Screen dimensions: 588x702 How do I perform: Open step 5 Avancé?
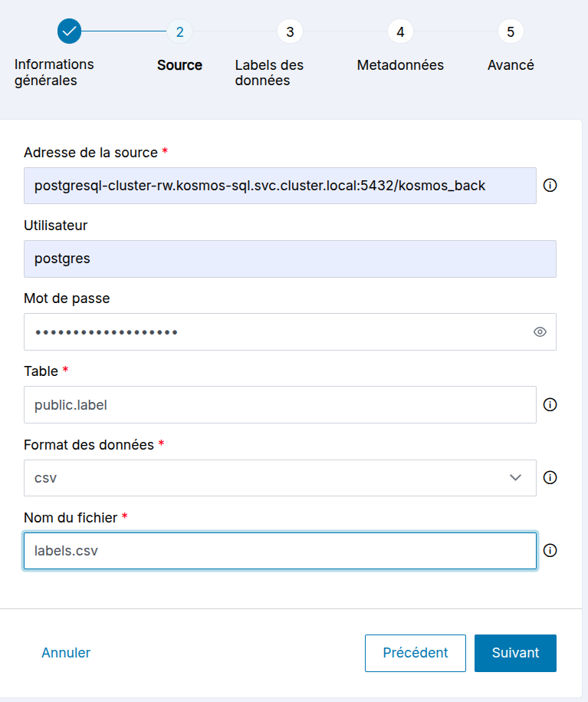coord(511,31)
